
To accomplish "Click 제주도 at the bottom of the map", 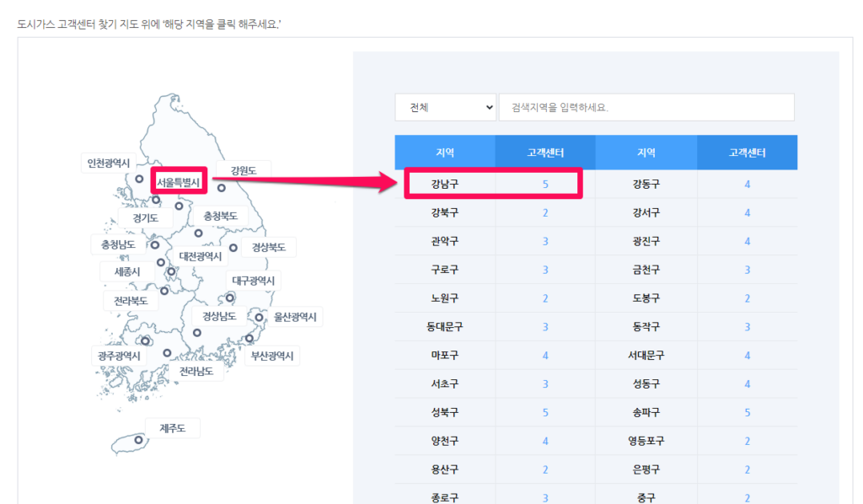I will click(173, 428).
